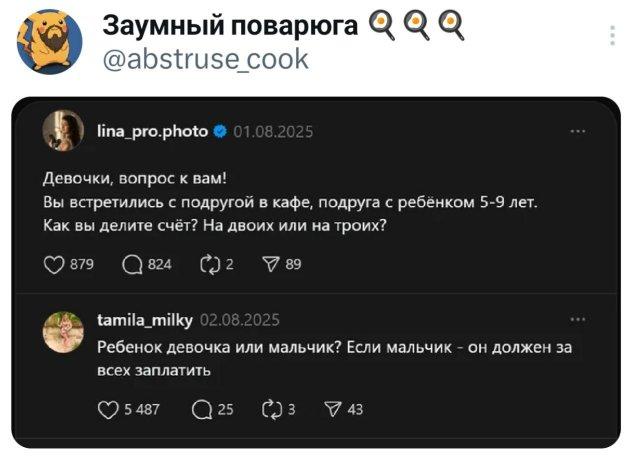The image size is (640, 461).
Task: Open three-dot menu on the lina_pro.photo post
Action: click(578, 131)
